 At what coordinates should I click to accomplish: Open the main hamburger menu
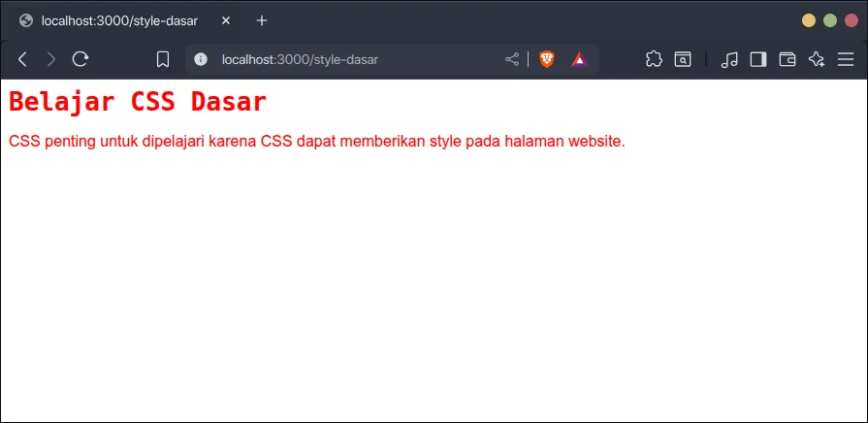[846, 59]
